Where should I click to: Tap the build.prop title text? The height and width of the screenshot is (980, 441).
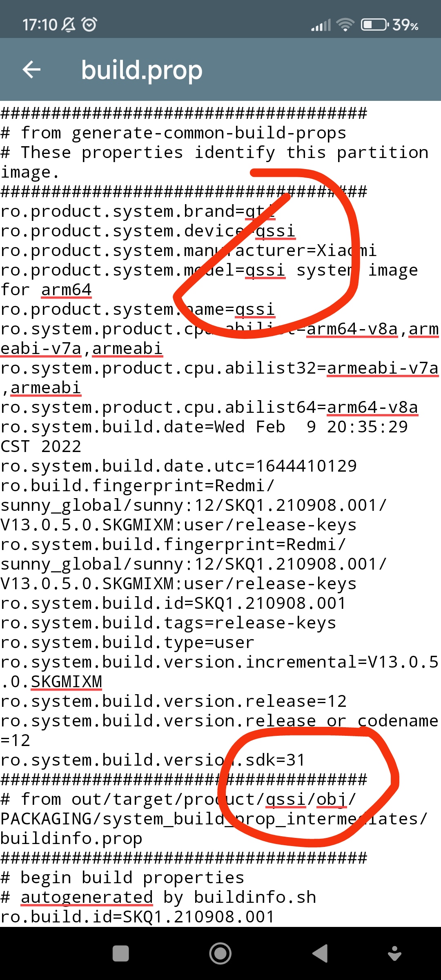[x=142, y=70]
